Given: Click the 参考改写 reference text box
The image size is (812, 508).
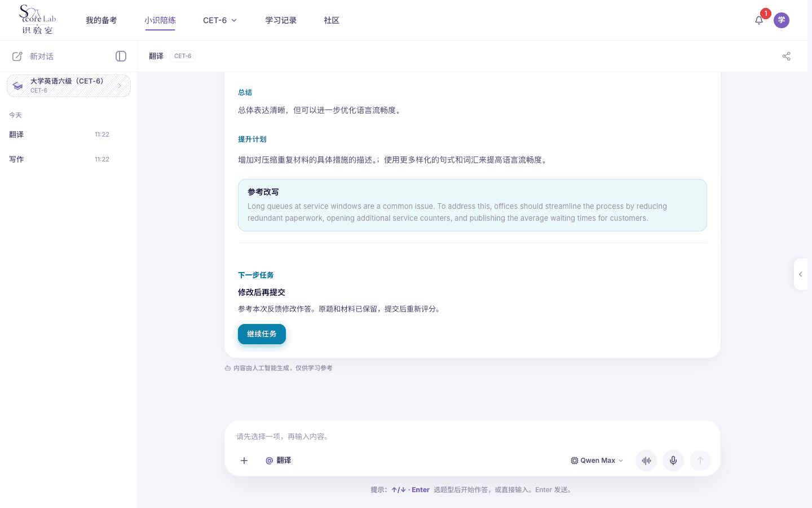Looking at the screenshot, I should tap(473, 205).
